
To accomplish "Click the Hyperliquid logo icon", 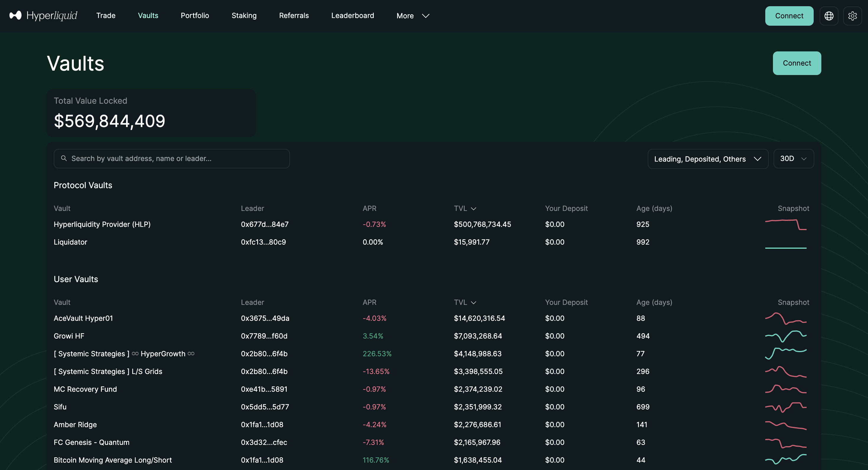I will pyautogui.click(x=15, y=16).
